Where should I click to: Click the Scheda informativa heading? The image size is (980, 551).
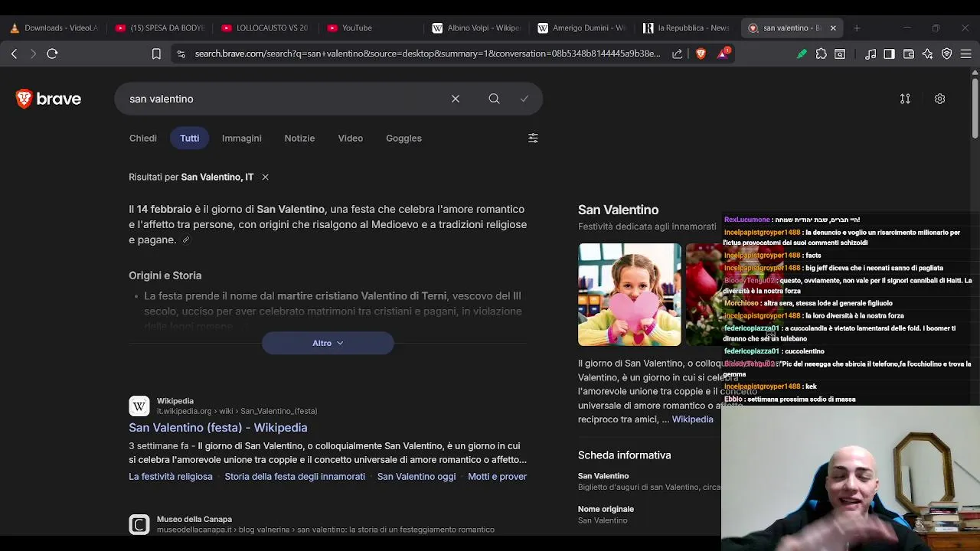[624, 455]
